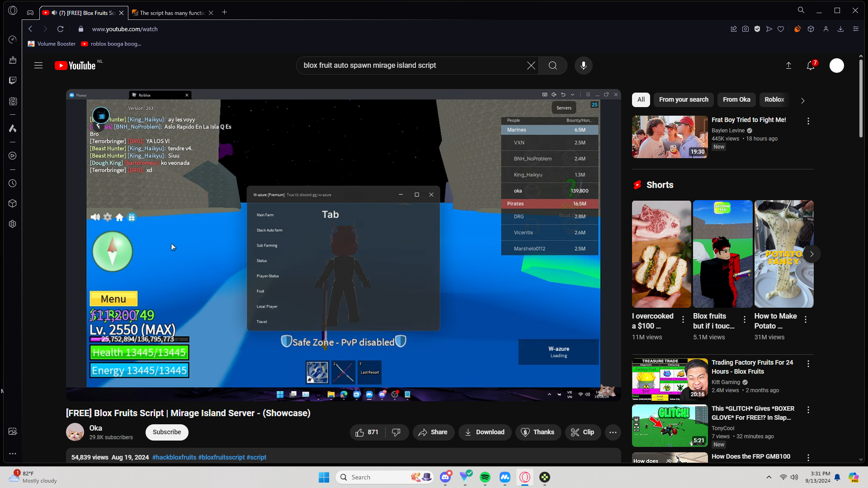Show more filter chips with arrow
This screenshot has width=868, height=488.
[x=803, y=101]
